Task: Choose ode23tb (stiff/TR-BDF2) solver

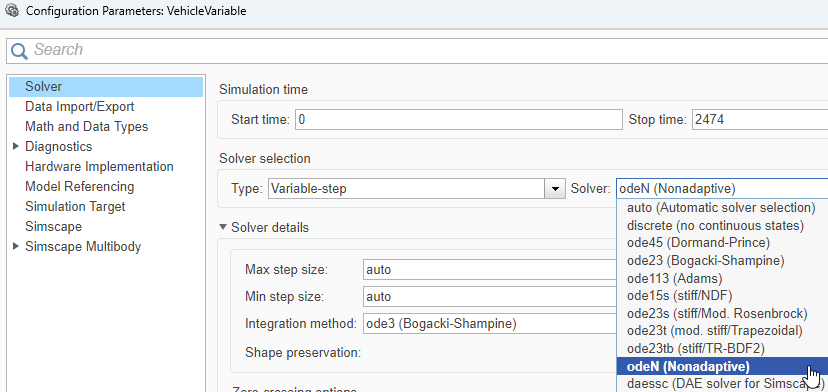Action: tap(722, 349)
